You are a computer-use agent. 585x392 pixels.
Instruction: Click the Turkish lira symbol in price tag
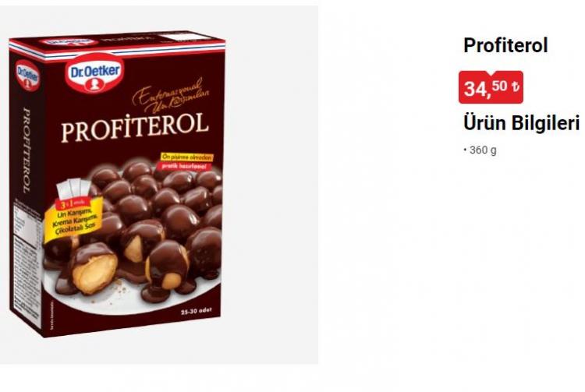tap(515, 87)
